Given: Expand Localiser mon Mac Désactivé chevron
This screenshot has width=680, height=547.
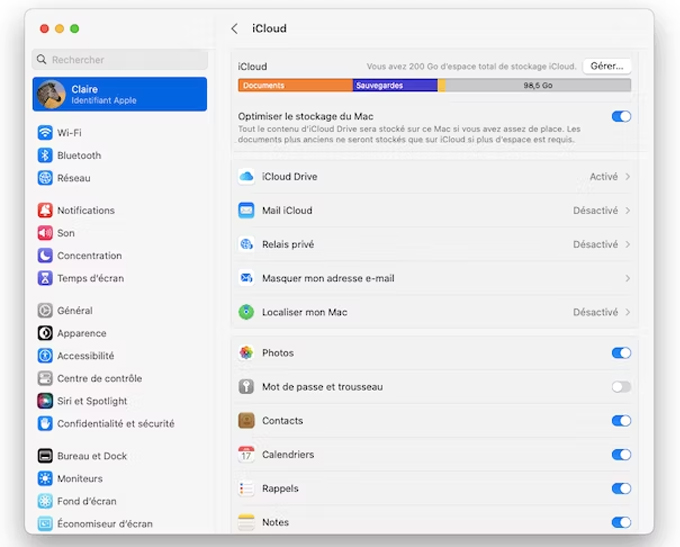Looking at the screenshot, I should 628,312.
